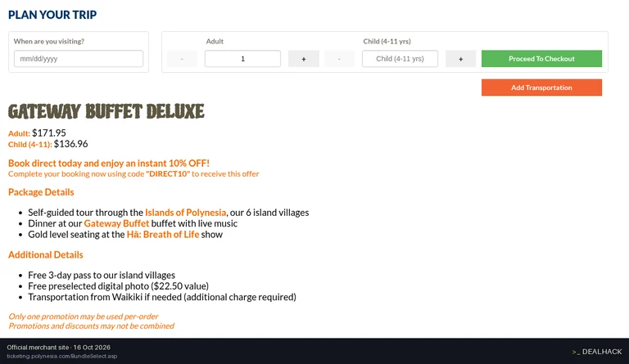Screen dimensions: 629x364
Task: Click the Child (4-11 yrs) quantity field
Action: [x=400, y=58]
